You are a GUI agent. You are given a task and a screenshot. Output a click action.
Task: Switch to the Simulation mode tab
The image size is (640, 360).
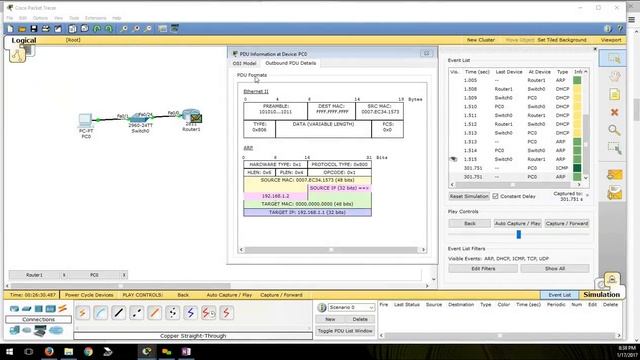601,294
